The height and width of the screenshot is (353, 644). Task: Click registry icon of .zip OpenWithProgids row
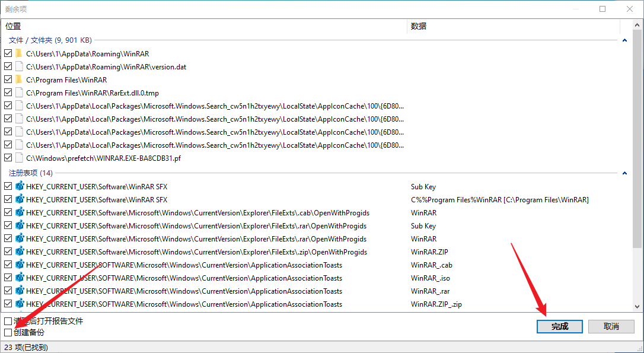tap(20, 252)
